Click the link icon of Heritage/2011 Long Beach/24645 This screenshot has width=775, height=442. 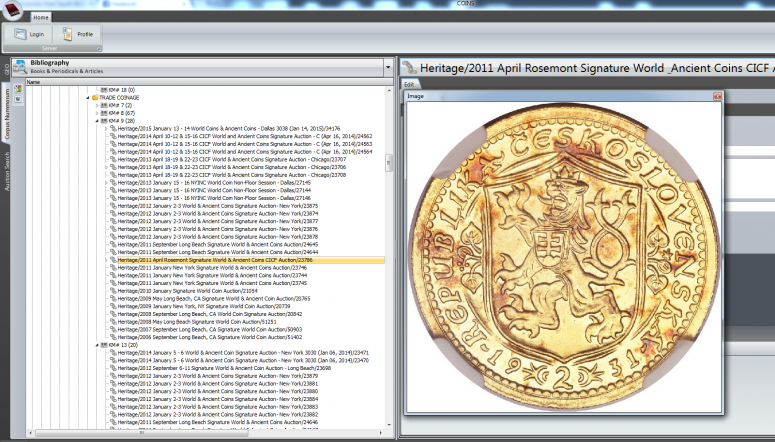point(113,245)
